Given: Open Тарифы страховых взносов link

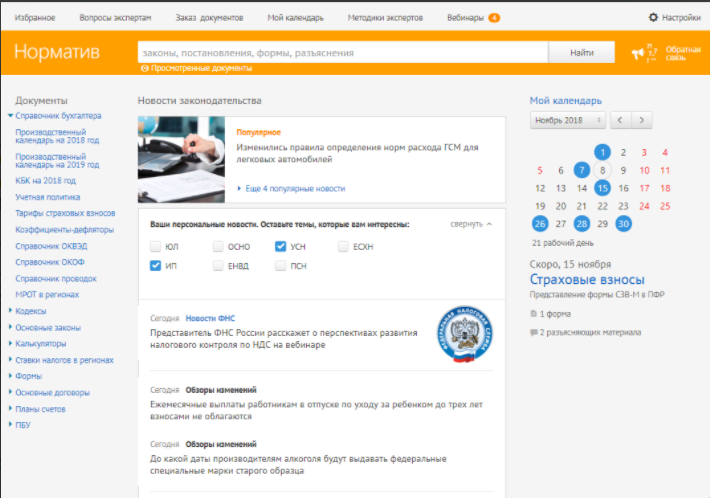Looking at the screenshot, I should click(65, 213).
